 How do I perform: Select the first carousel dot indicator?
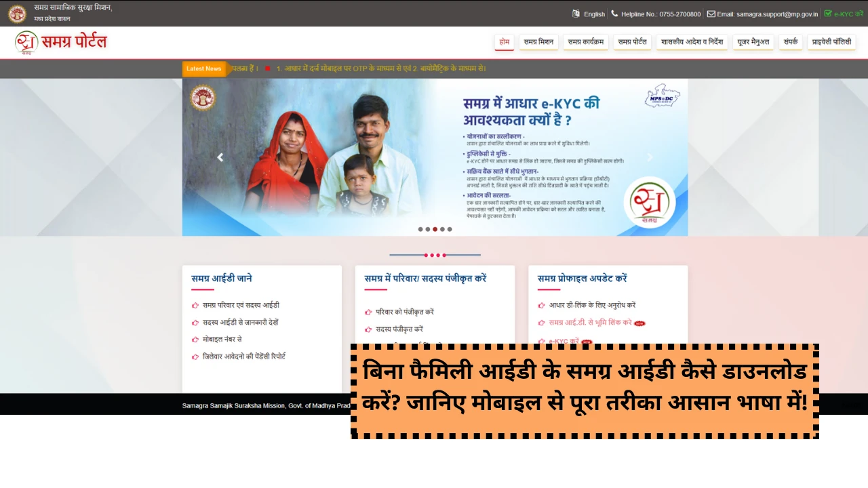[420, 229]
